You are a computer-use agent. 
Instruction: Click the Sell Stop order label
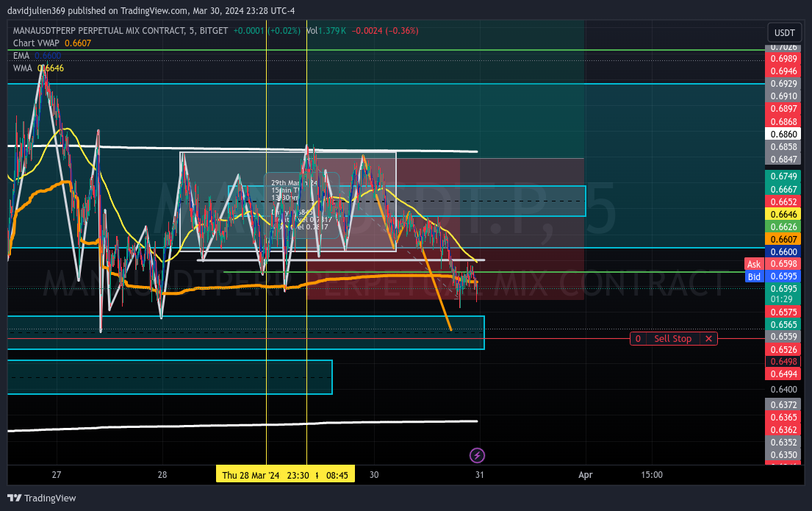point(672,338)
